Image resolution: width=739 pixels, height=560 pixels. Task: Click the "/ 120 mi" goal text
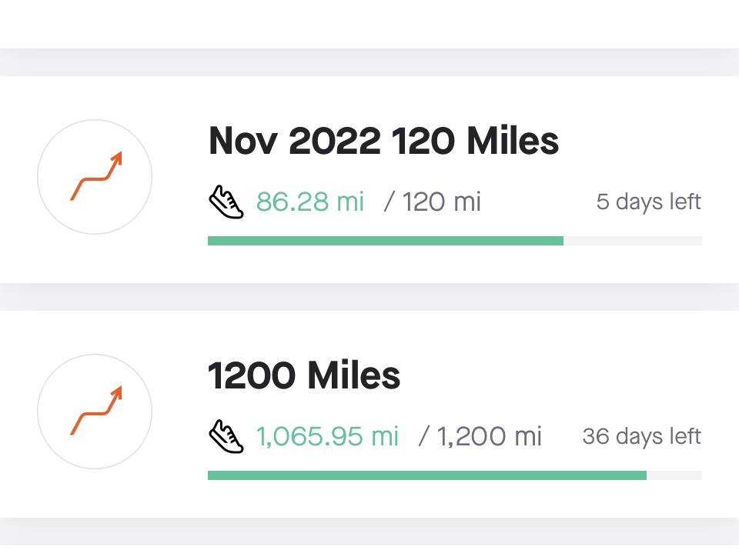click(x=433, y=202)
